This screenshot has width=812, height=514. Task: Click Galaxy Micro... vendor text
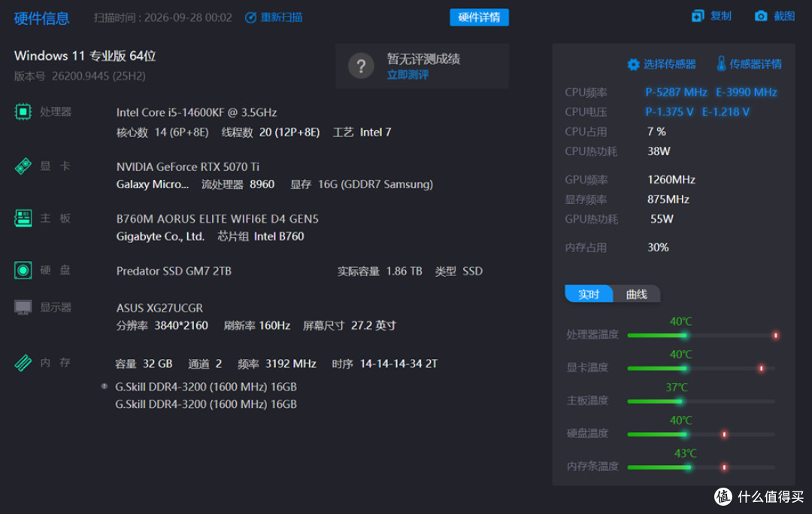(x=152, y=184)
